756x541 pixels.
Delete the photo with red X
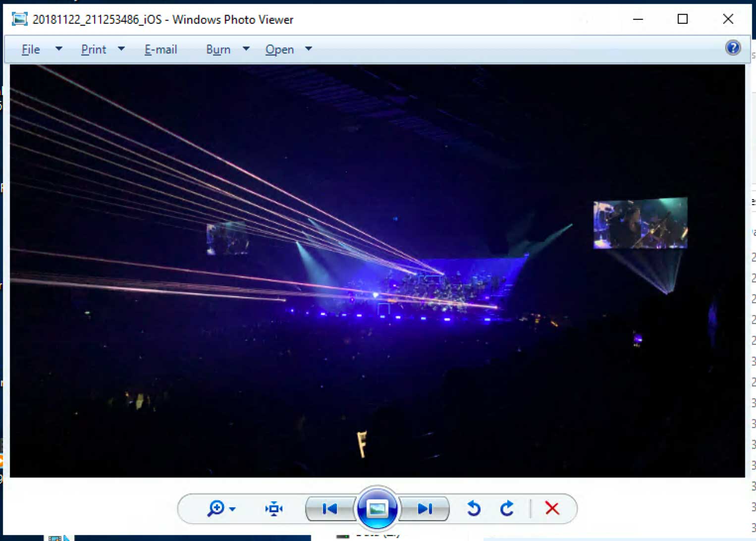[x=552, y=508]
